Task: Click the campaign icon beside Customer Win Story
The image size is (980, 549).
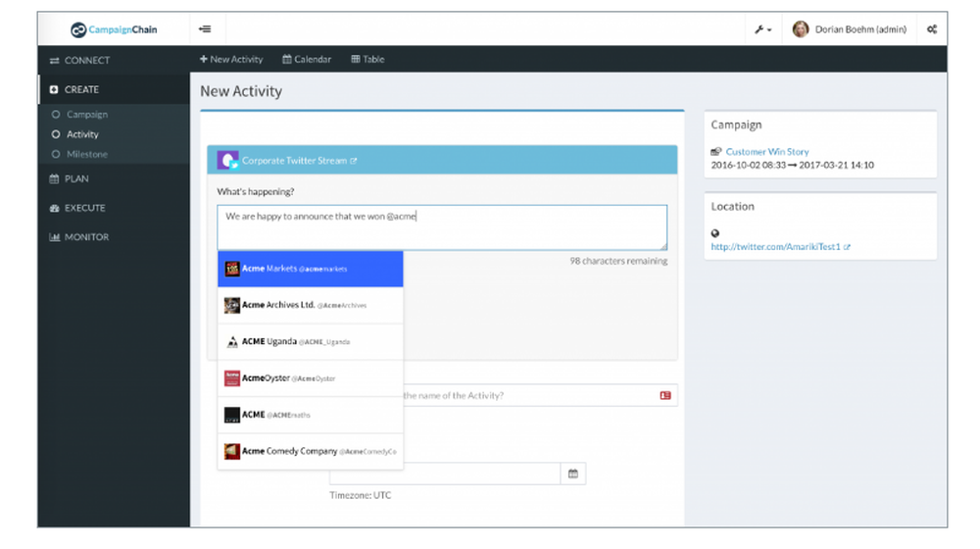Action: tap(716, 151)
